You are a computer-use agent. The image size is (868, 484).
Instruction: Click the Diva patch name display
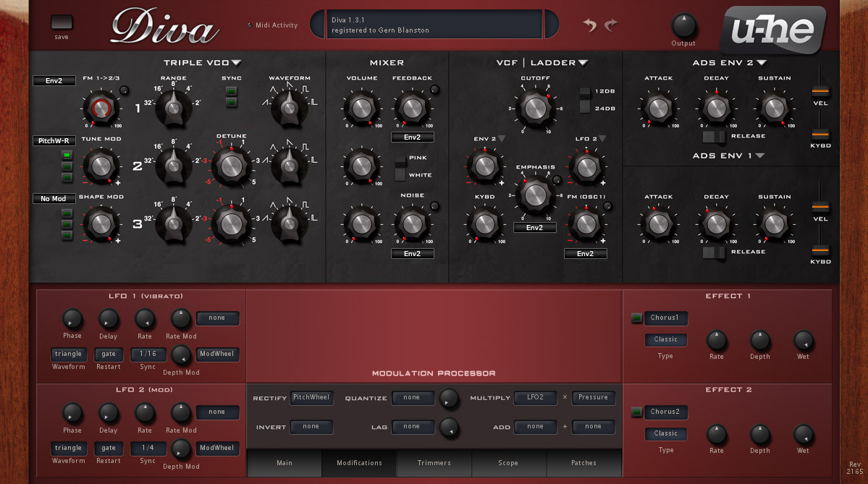(434, 25)
